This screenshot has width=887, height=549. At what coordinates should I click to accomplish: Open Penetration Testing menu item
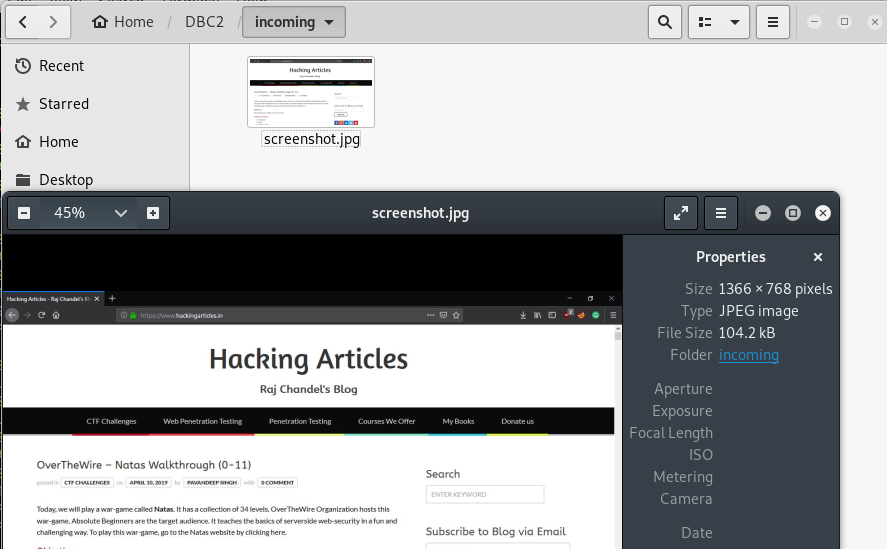[300, 421]
